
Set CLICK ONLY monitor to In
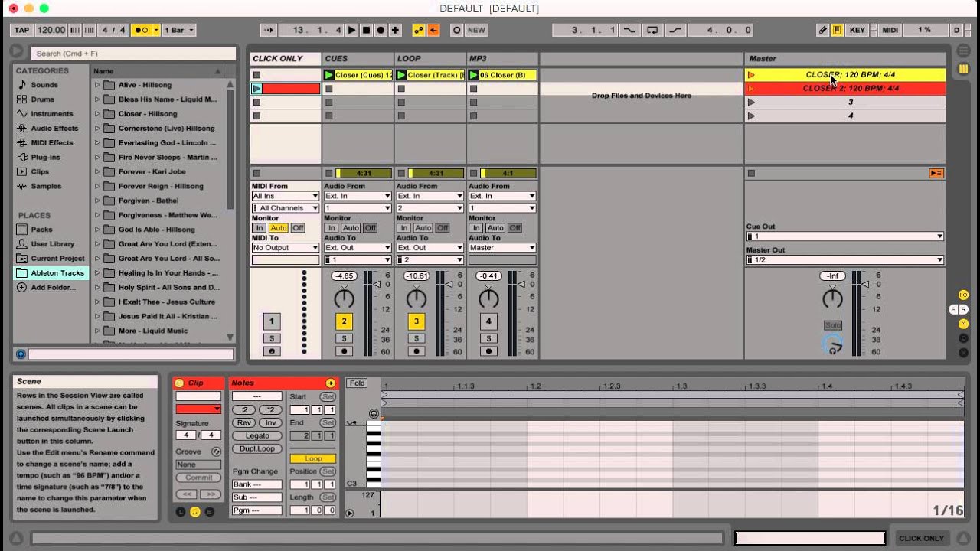click(259, 228)
